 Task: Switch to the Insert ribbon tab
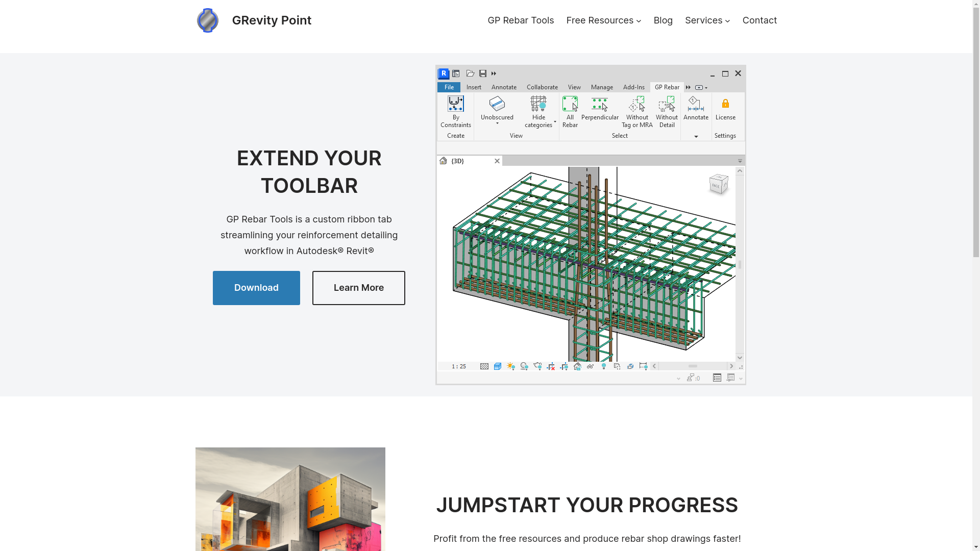point(474,87)
